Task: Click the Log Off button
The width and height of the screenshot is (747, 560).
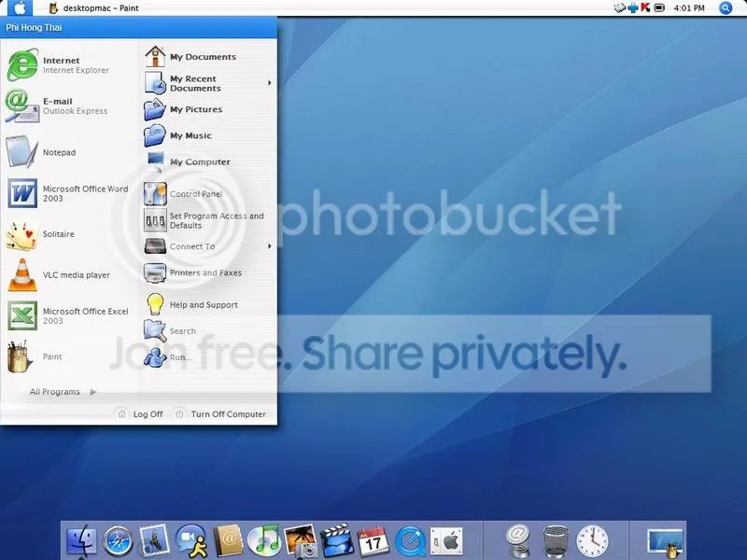Action: coord(140,413)
